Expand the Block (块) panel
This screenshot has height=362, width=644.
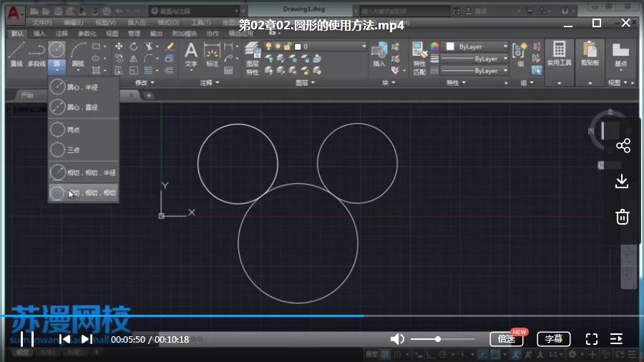tap(389, 82)
